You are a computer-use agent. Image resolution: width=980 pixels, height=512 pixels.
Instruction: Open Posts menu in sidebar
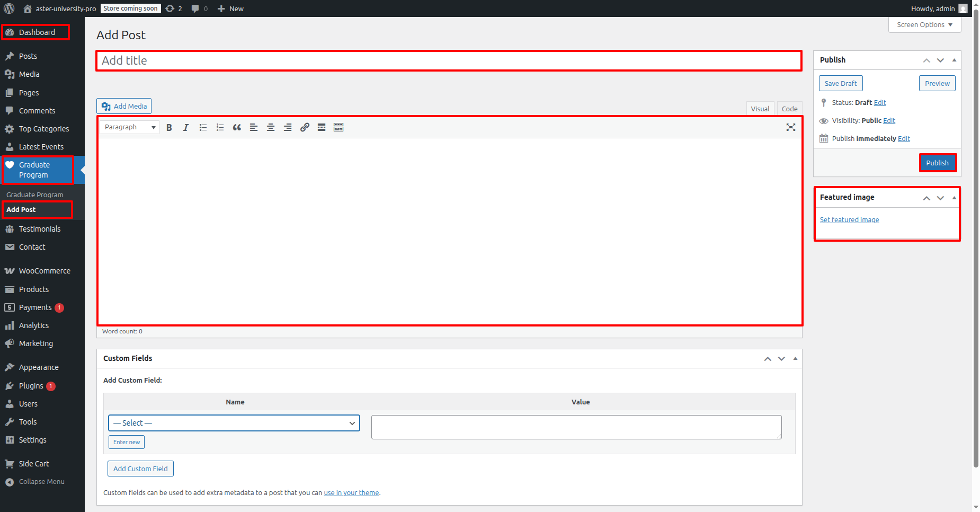(28, 56)
